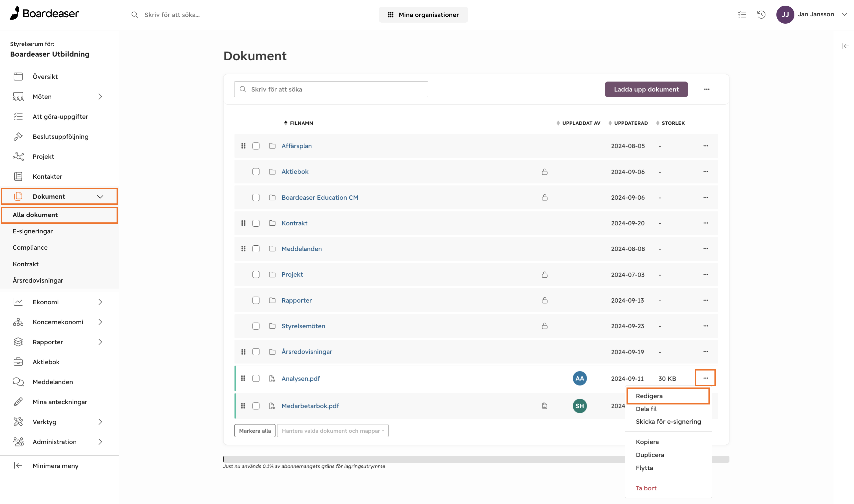854x504 pixels.
Task: Click the lock icon on Aktiebok row
Action: click(545, 171)
